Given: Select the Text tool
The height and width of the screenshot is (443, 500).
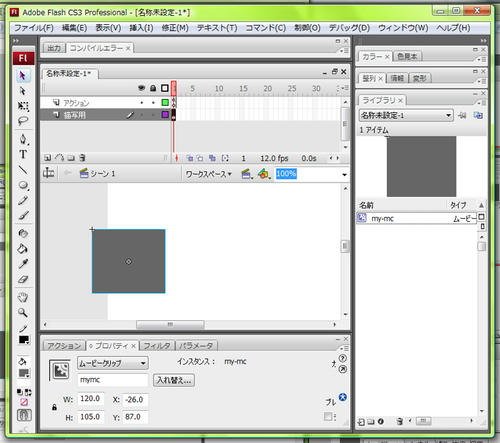Looking at the screenshot, I should pyautogui.click(x=23, y=154).
